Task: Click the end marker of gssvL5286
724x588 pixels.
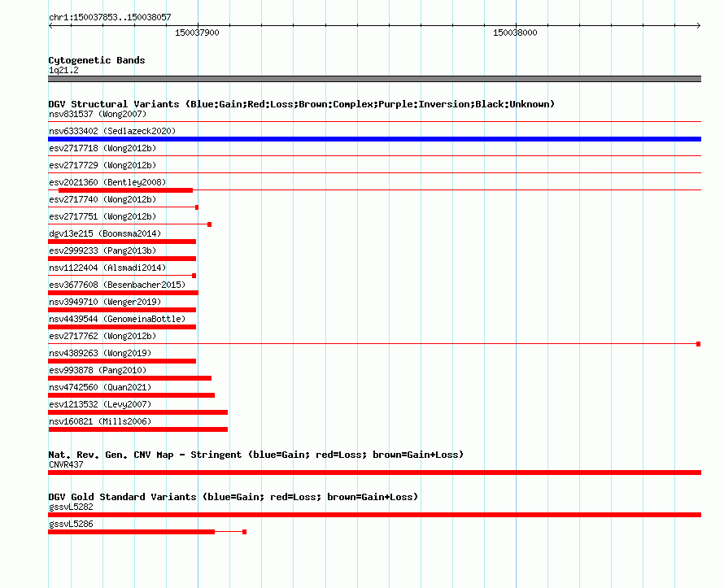Action: point(245,532)
